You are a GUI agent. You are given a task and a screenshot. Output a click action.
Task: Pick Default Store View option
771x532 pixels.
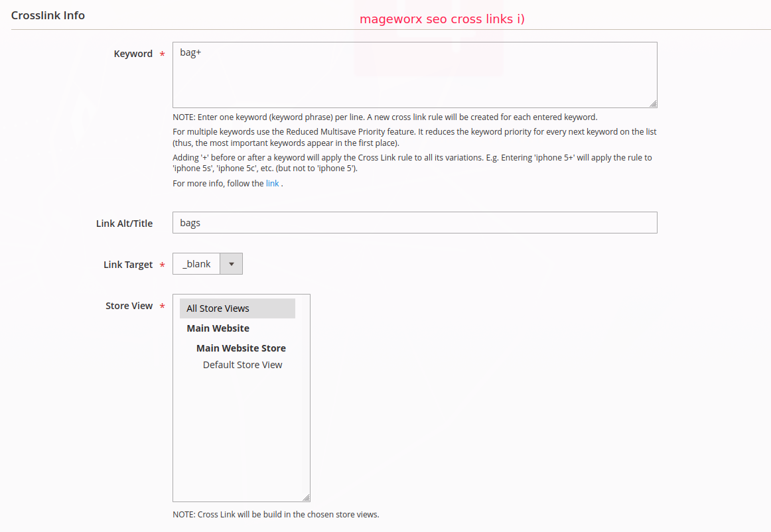coord(242,365)
